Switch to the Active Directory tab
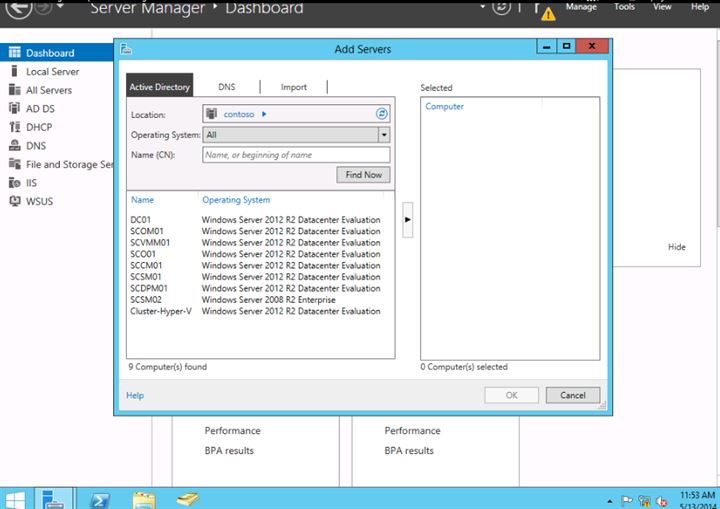This screenshot has height=509, width=720. (159, 86)
